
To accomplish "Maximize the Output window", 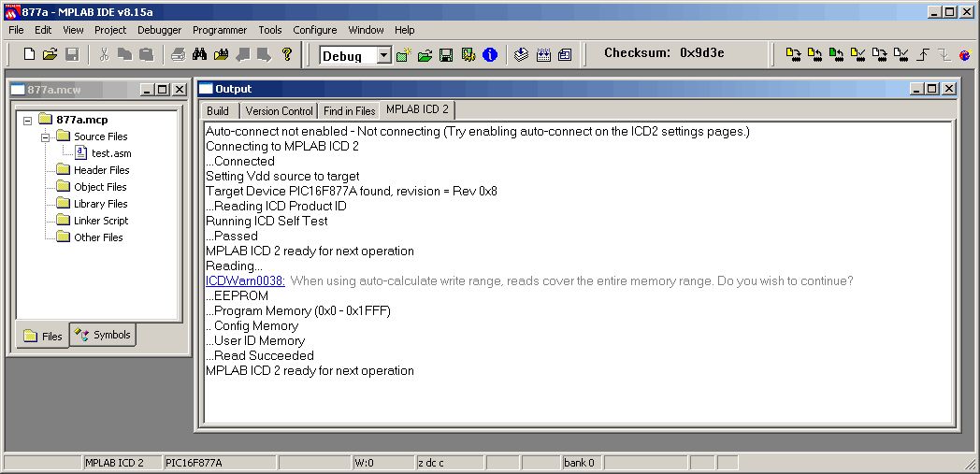I will pyautogui.click(x=932, y=90).
